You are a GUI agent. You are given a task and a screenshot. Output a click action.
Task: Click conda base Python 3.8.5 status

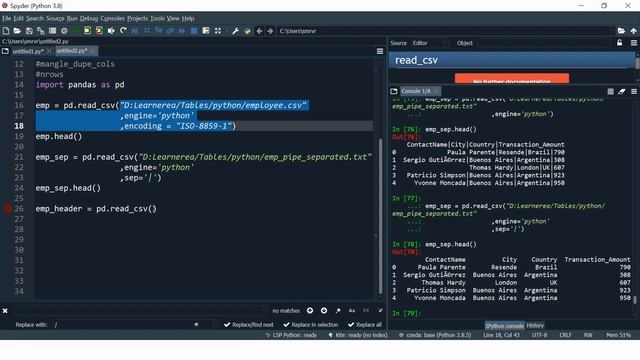[435, 335]
